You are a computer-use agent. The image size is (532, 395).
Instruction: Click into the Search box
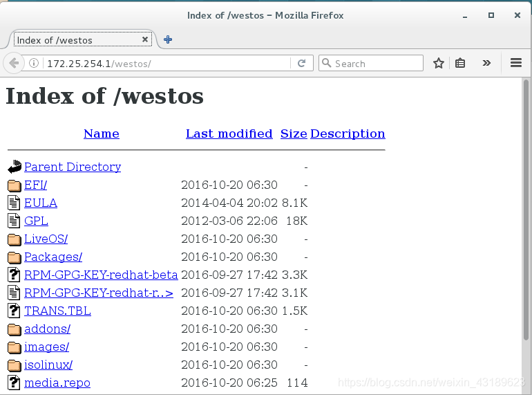(x=371, y=63)
